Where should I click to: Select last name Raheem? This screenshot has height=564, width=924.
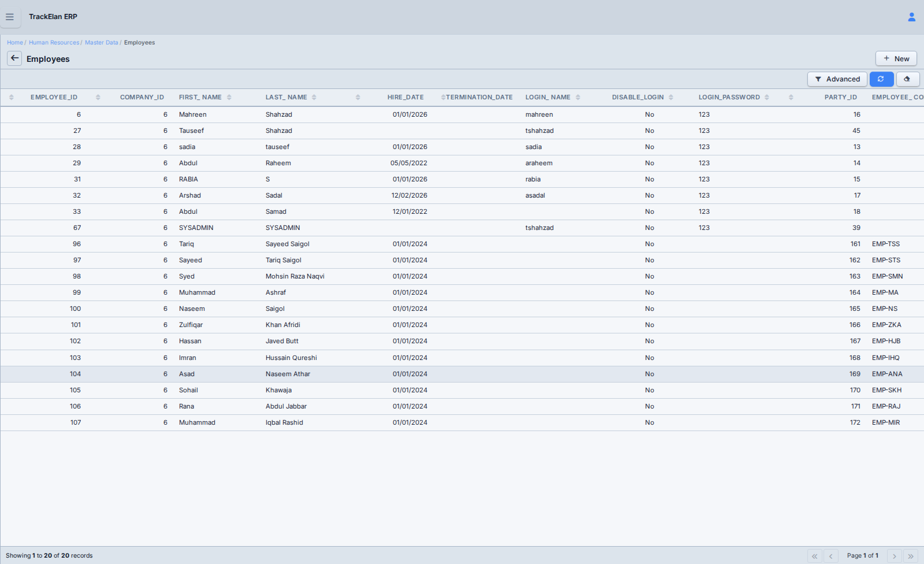point(278,163)
